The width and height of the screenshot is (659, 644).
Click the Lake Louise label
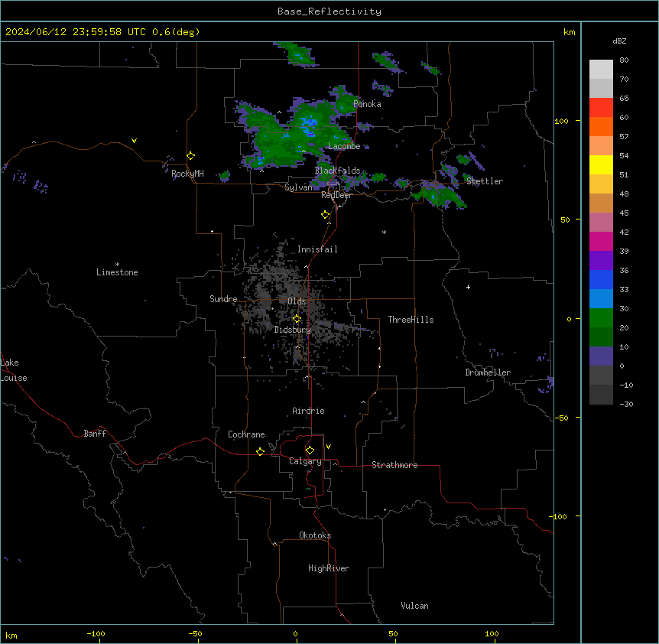point(14,370)
